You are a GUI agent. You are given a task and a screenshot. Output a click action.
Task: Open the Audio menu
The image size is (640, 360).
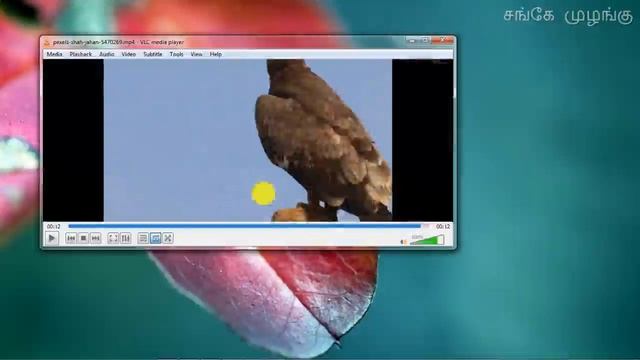pos(107,54)
